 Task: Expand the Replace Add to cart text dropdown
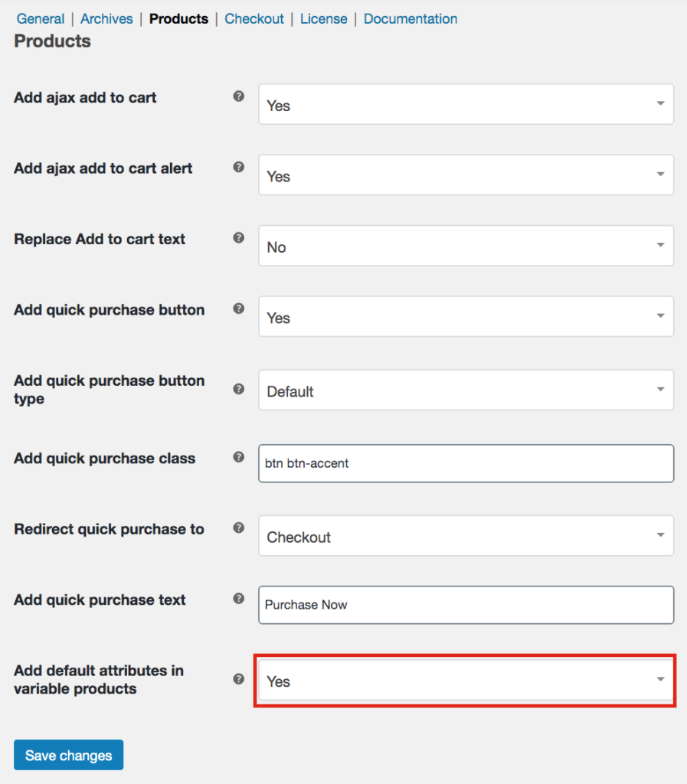pos(466,246)
